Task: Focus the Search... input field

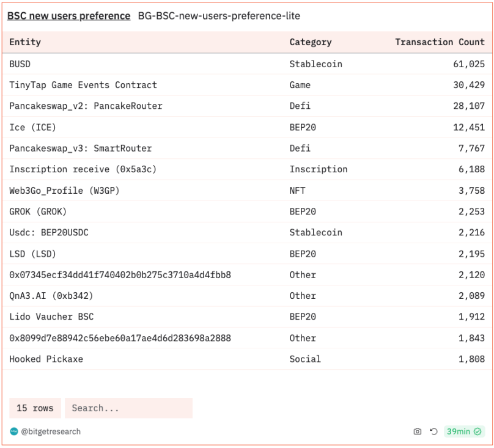Action: (128, 408)
